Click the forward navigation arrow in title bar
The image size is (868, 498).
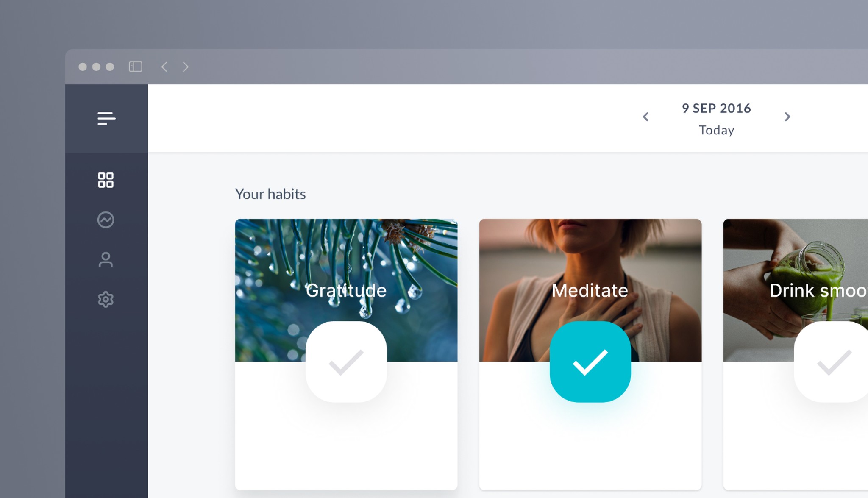click(186, 67)
